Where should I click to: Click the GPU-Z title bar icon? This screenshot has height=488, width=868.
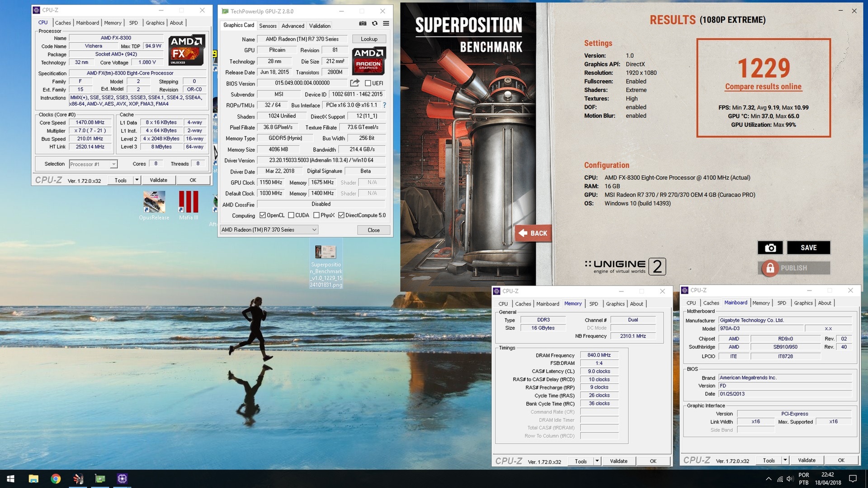225,11
